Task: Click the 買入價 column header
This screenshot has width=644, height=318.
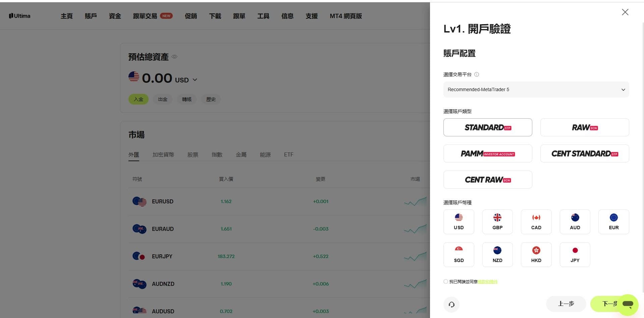Action: [226, 179]
